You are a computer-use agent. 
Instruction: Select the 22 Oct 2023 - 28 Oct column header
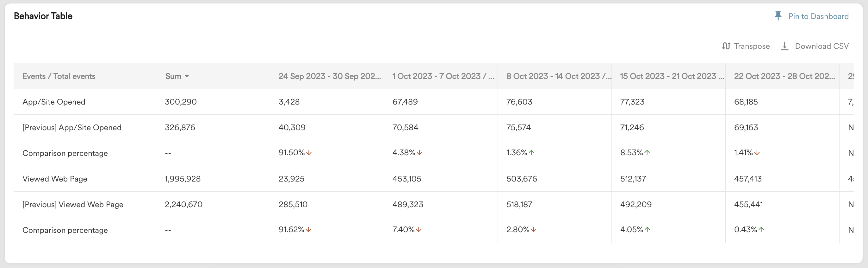[x=784, y=76]
